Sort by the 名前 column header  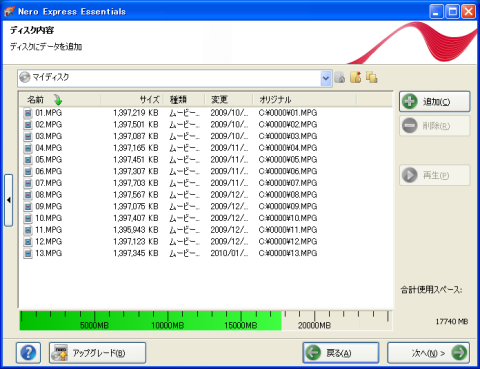[x=60, y=99]
